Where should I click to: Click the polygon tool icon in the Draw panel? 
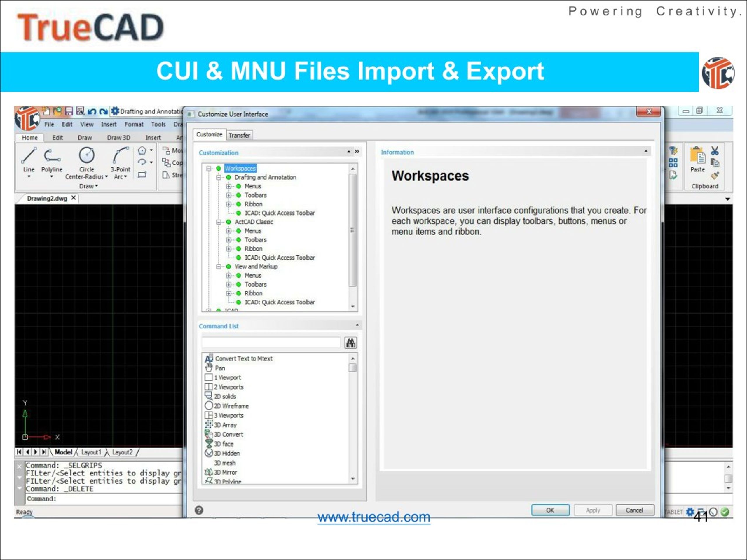tap(142, 150)
